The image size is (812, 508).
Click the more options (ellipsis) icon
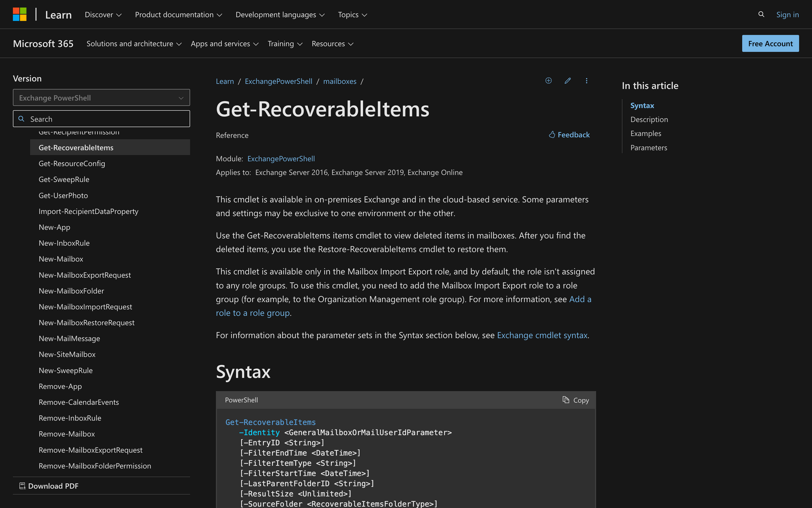(x=586, y=81)
